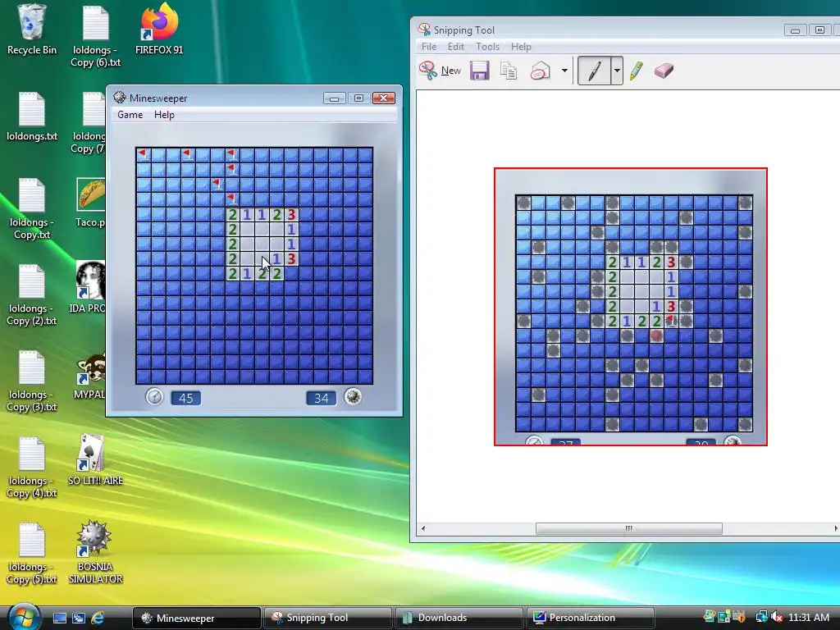Select the SO LIT!! AIRE cards shortcut
The image size is (840, 630).
pos(95,459)
